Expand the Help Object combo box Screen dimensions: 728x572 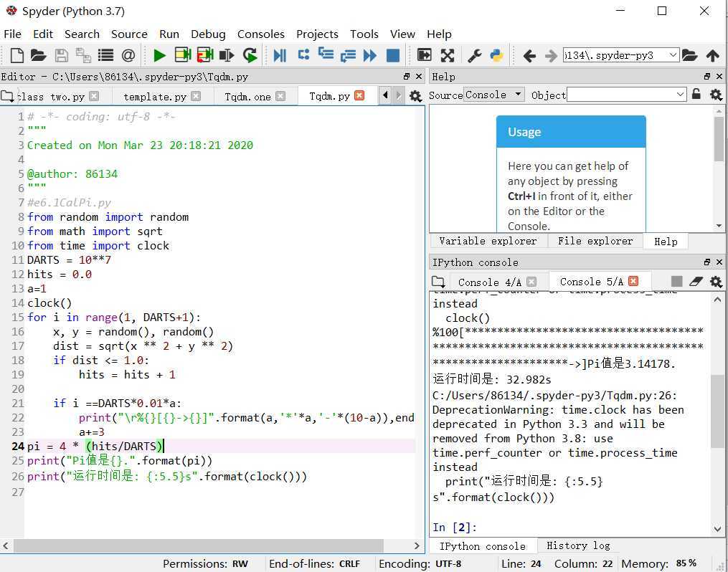point(680,95)
